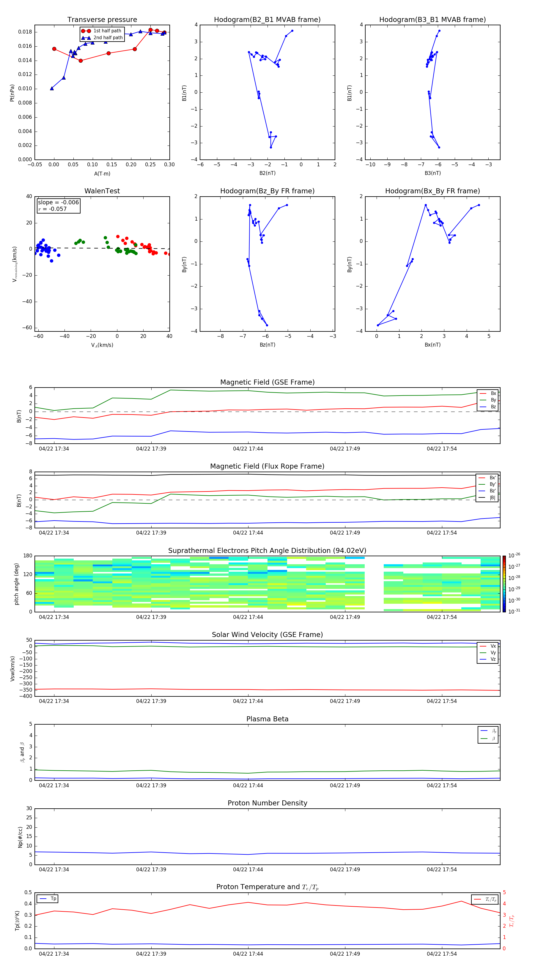
Task: Click the red "Te/Tp" right-side axis label
Action: [512, 921]
